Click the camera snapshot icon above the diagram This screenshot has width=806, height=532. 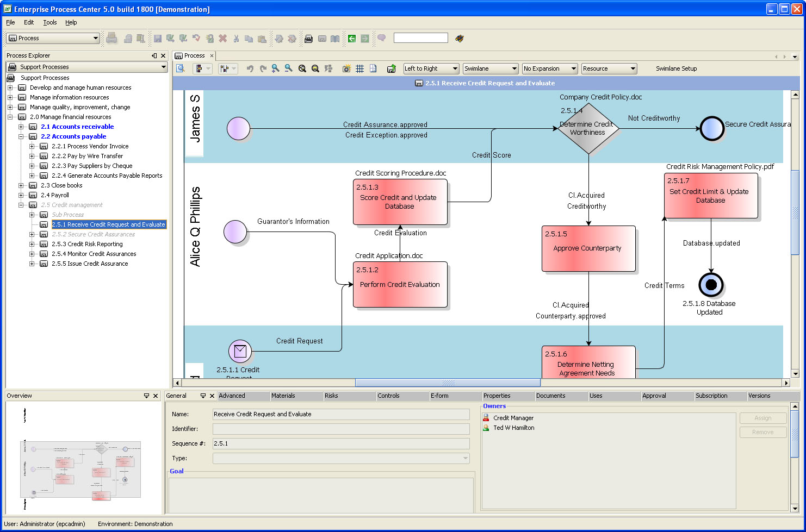(x=346, y=68)
